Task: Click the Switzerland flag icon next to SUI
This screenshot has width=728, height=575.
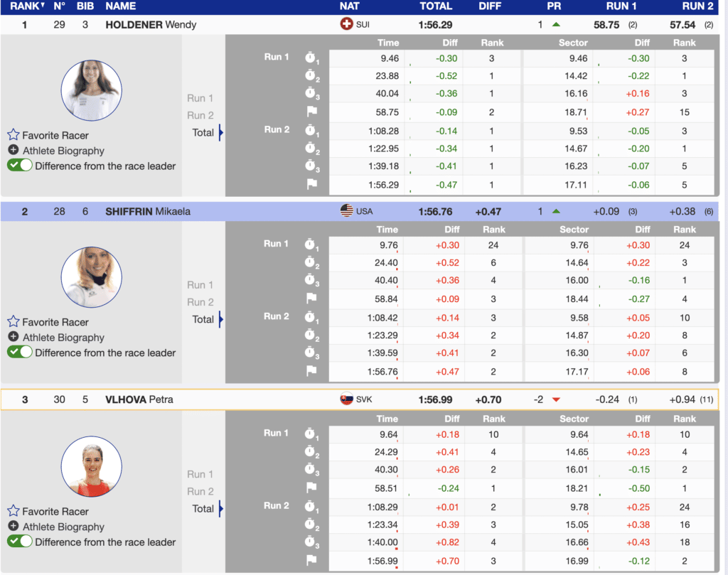Action: pyautogui.click(x=346, y=24)
